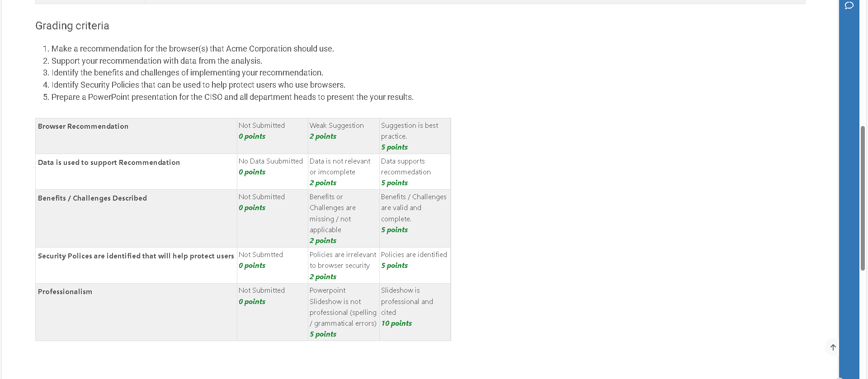Click the 'Grading criteria' heading
The height and width of the screenshot is (379, 868).
click(72, 26)
